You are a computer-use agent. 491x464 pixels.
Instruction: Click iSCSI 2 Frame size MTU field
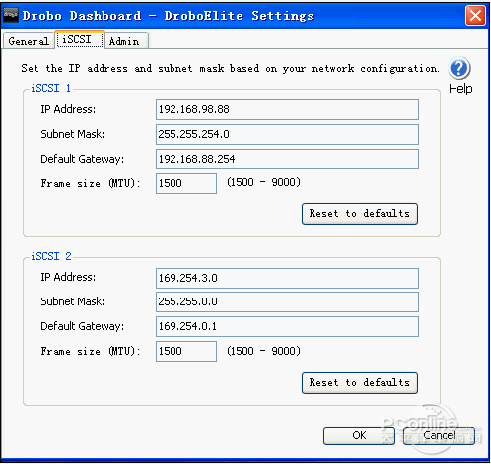pos(186,351)
